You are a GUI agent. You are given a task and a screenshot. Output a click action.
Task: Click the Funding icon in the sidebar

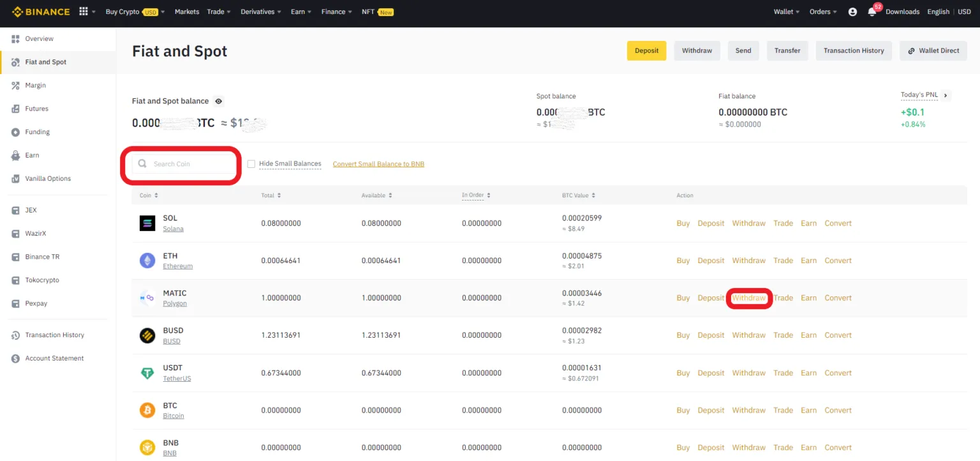[16, 132]
